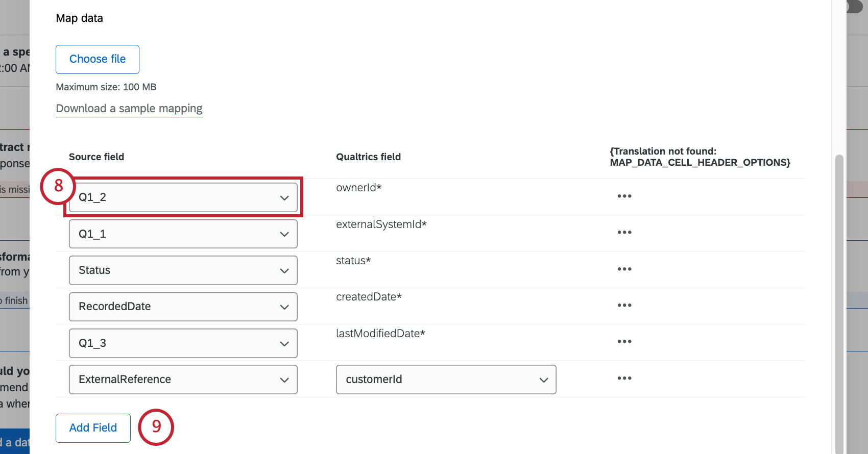Click three-dot options for status row
Viewport: 868px width, 454px height.
click(x=624, y=269)
